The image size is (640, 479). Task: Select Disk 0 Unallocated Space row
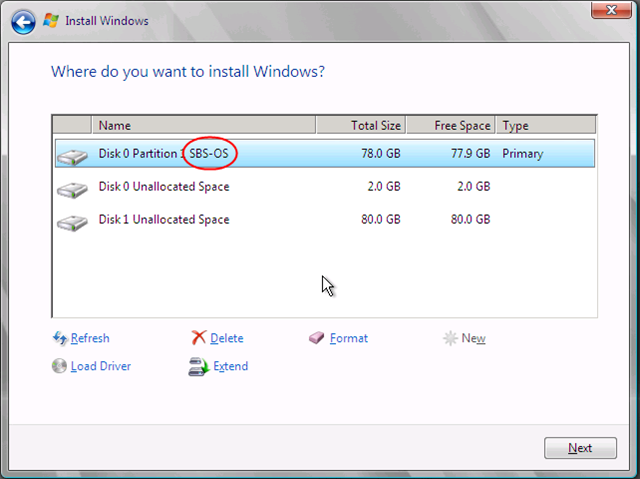coord(325,186)
